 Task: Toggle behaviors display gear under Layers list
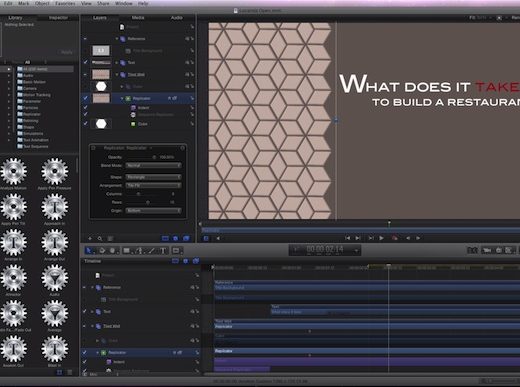(x=176, y=238)
